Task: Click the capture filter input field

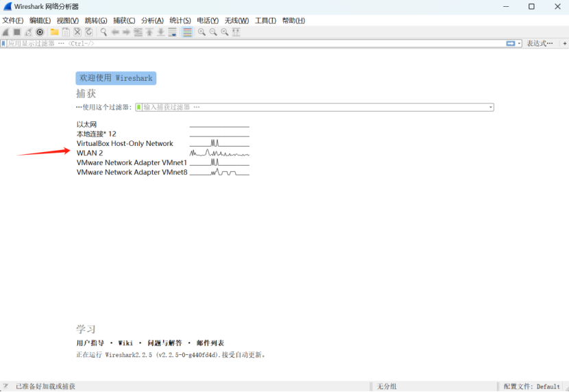Action: coord(315,108)
